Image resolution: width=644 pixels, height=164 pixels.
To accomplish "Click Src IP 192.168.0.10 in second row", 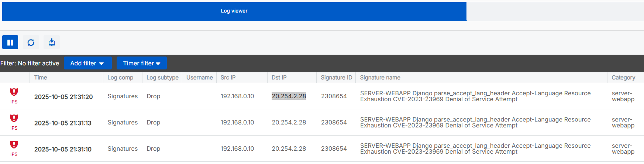I will coord(237,122).
